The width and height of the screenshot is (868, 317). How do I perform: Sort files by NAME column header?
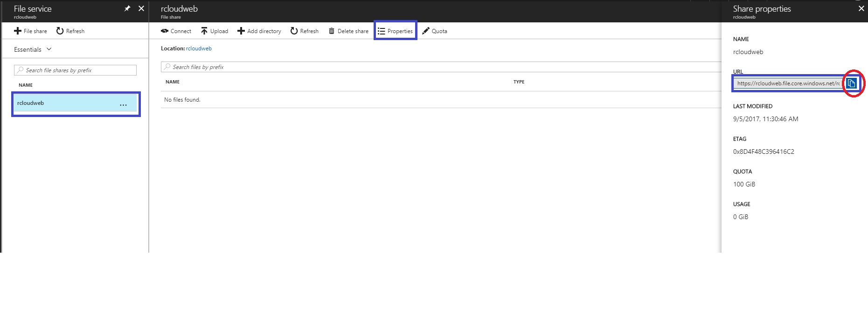click(173, 82)
